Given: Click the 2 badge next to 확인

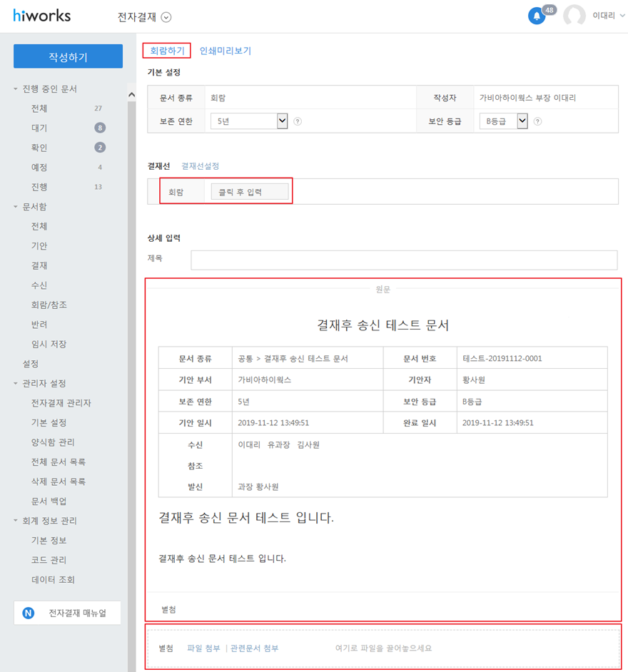Looking at the screenshot, I should pos(100,148).
